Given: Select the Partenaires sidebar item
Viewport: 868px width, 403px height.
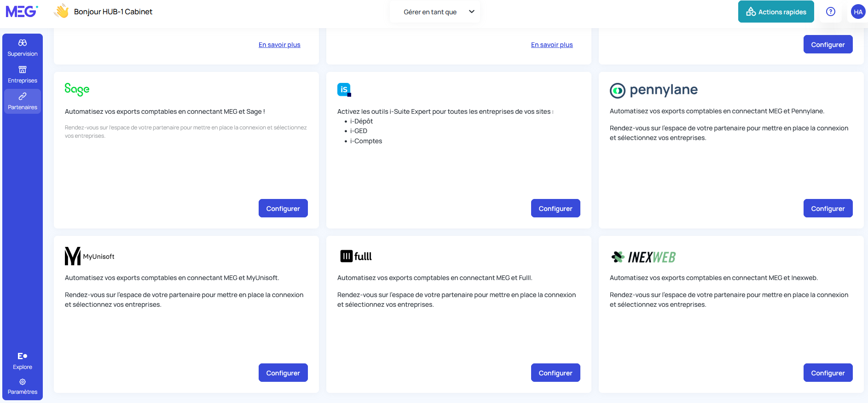Looking at the screenshot, I should click(23, 101).
